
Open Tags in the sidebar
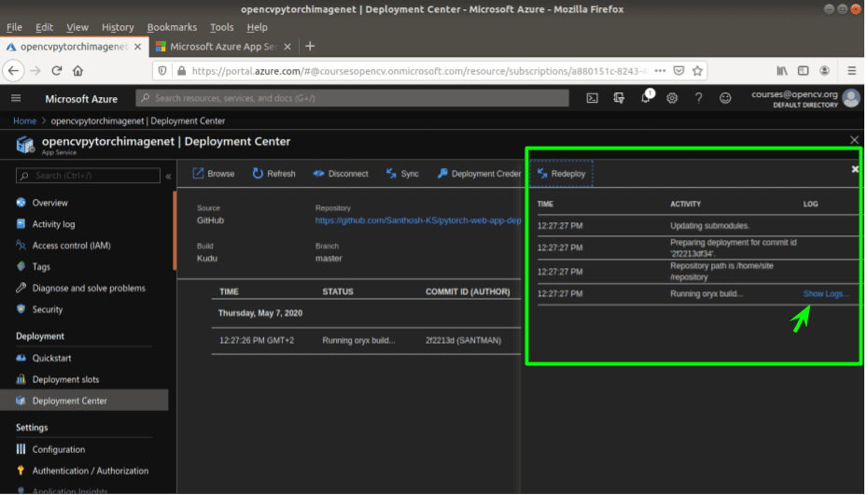(41, 267)
